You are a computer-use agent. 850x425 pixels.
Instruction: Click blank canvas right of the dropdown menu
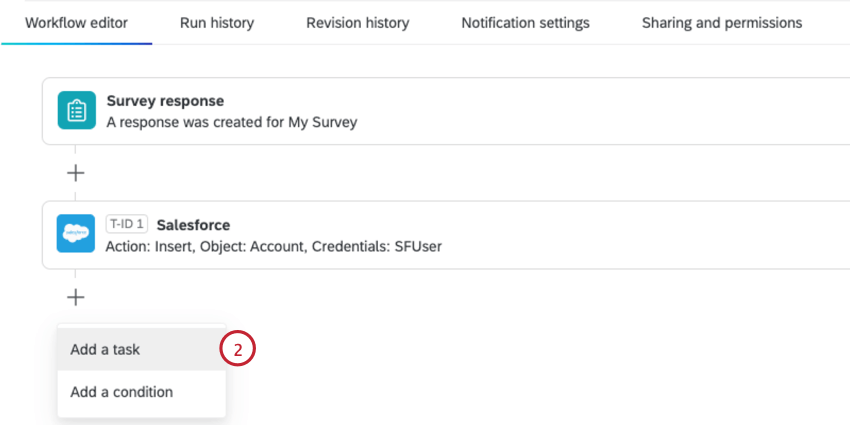[x=550, y=370]
